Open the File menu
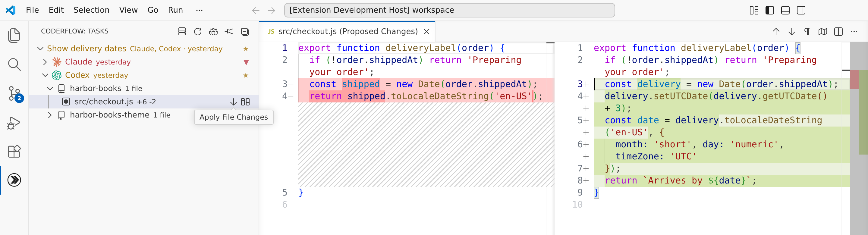 pyautogui.click(x=32, y=10)
